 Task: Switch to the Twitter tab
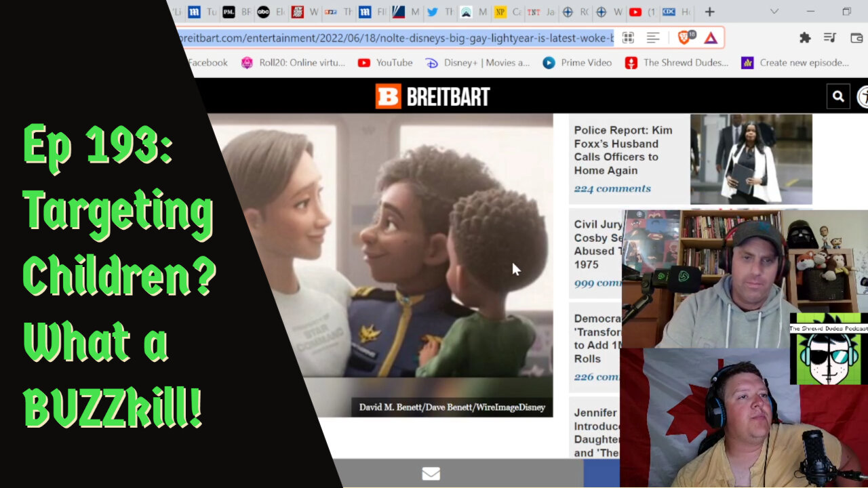click(x=432, y=12)
